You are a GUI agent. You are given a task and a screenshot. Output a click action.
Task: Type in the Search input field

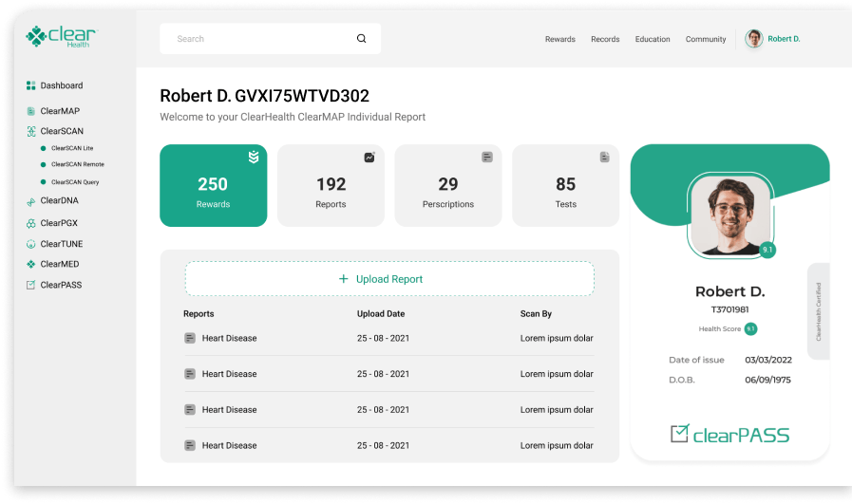(256, 39)
